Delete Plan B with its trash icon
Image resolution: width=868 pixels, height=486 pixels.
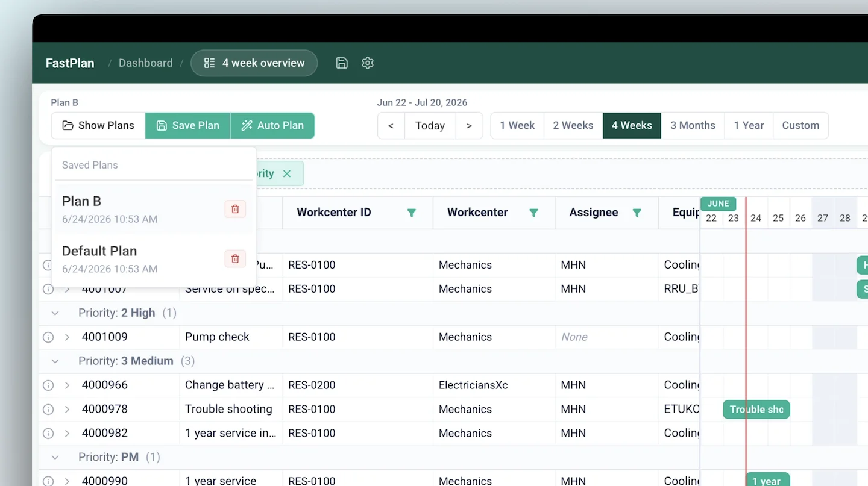[235, 209]
